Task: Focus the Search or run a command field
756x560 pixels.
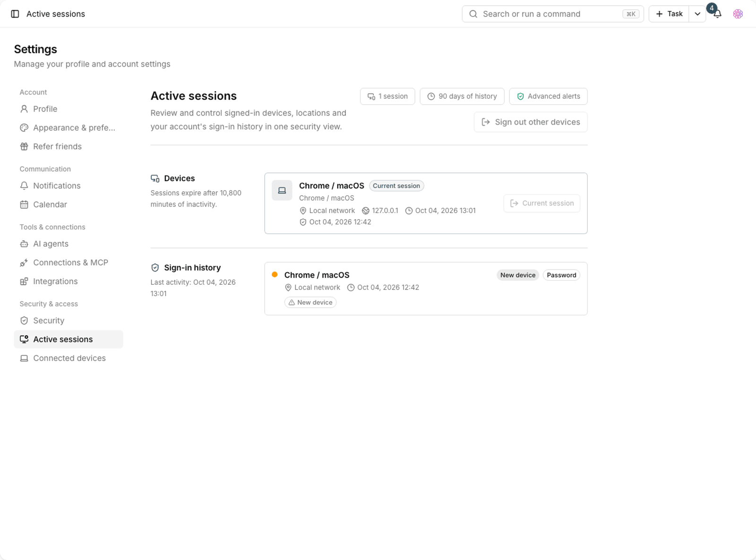Action: click(x=553, y=14)
